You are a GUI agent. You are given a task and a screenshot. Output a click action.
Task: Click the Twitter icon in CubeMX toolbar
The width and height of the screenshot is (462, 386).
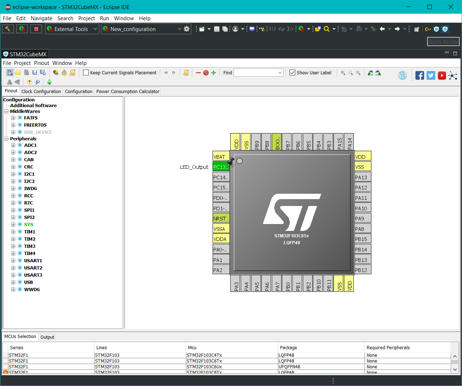pyautogui.click(x=431, y=75)
